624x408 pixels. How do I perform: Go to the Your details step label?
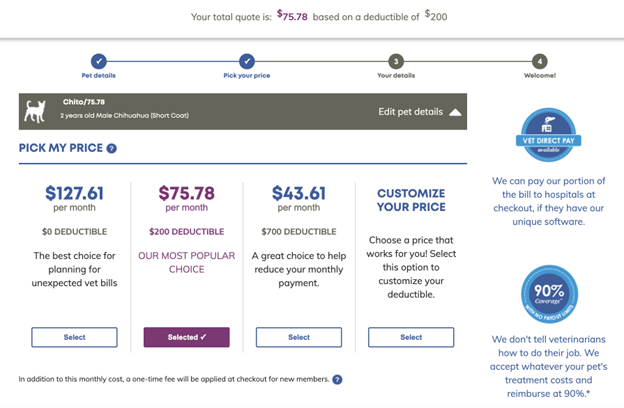396,76
